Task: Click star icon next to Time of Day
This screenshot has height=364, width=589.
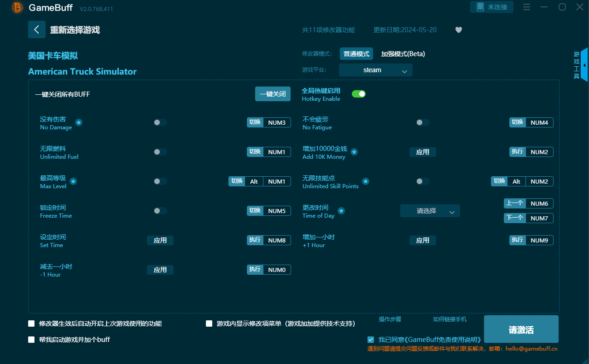Action: coord(341,211)
